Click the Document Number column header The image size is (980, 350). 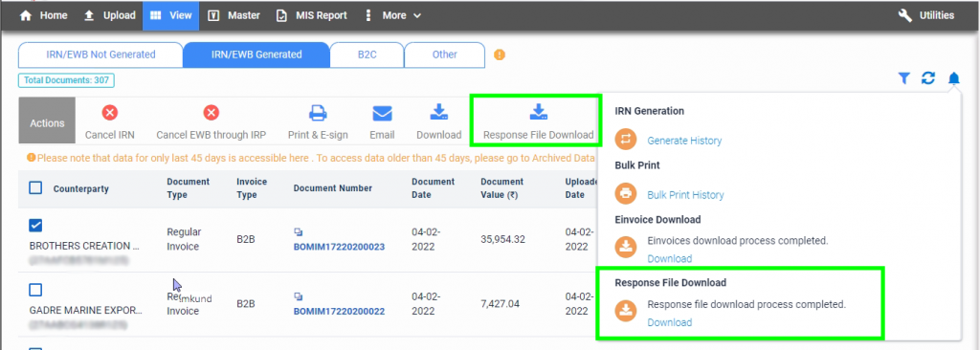click(x=332, y=188)
